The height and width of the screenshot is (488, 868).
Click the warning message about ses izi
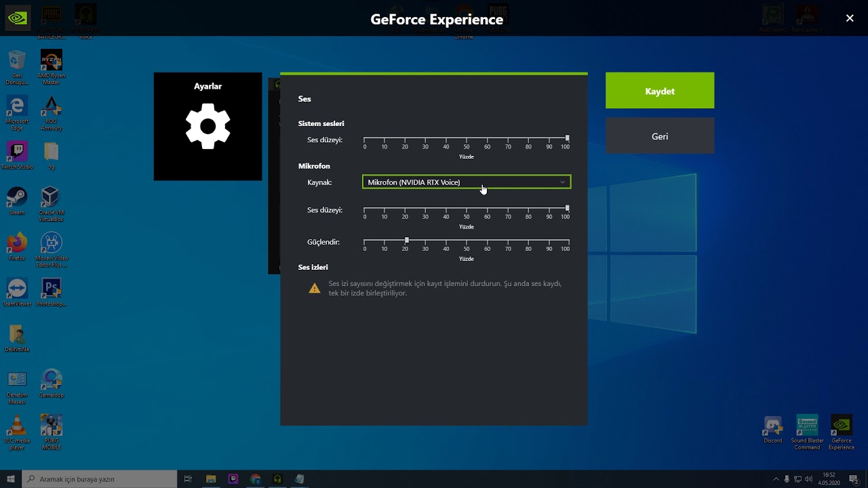[x=445, y=288]
